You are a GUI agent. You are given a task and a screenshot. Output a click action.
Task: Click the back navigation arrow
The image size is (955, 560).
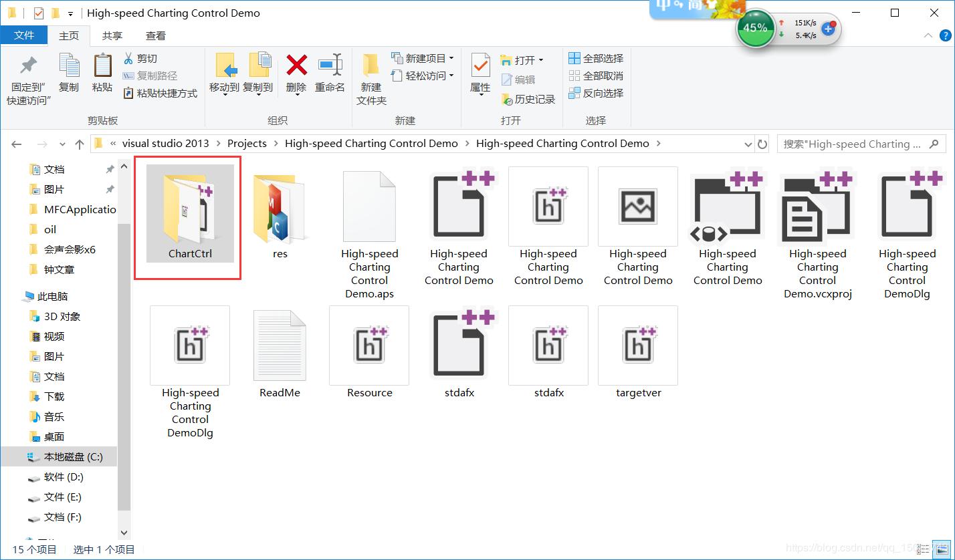tap(16, 143)
